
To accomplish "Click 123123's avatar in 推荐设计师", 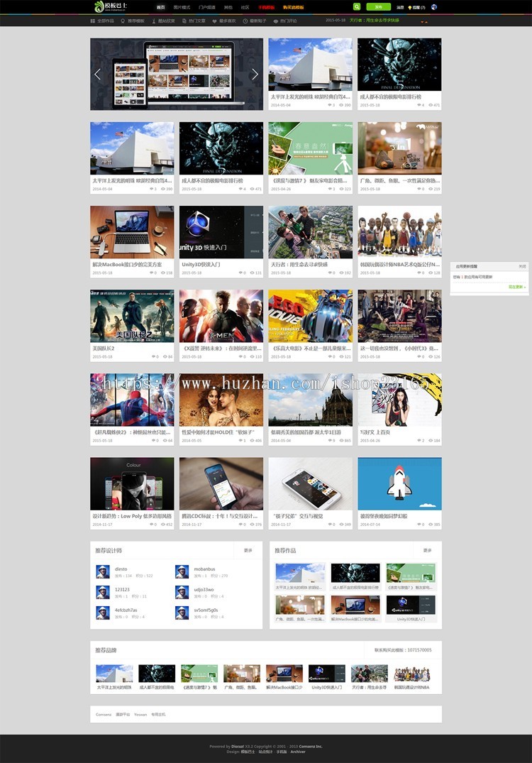I will 103,592.
